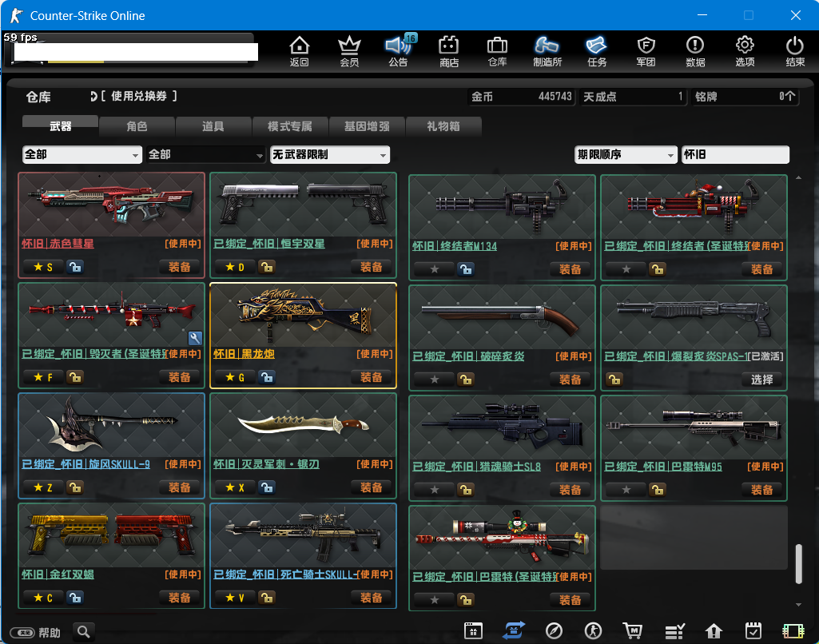Go back using the 返回 home icon
The width and height of the screenshot is (819, 644).
[300, 51]
